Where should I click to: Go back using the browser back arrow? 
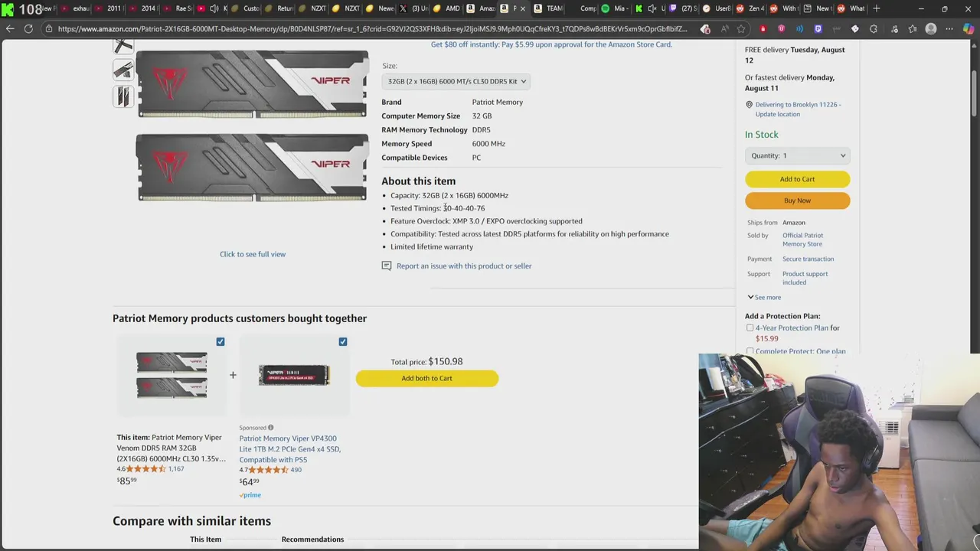pos(9,29)
